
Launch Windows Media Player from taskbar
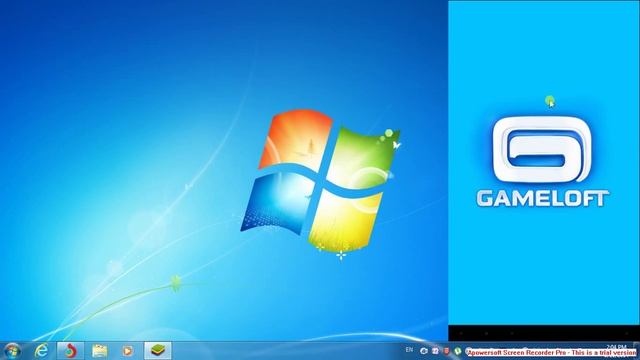[x=127, y=351]
